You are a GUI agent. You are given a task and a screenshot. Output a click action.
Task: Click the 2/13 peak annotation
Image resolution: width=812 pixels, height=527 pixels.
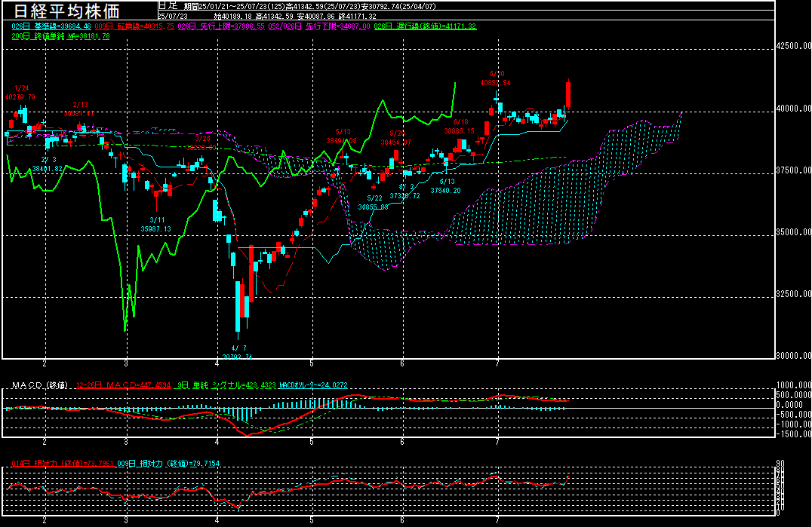tap(79, 109)
